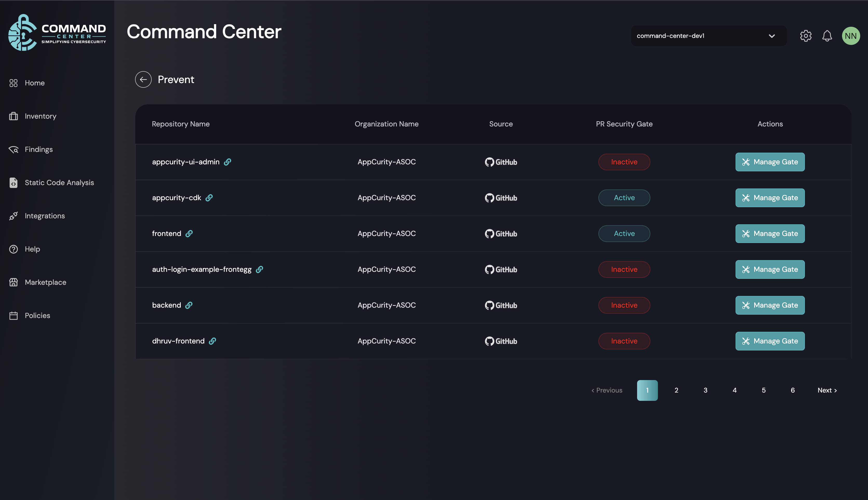This screenshot has width=868, height=500.
Task: Open link icon next to appcurity-cdk
Action: (x=209, y=198)
